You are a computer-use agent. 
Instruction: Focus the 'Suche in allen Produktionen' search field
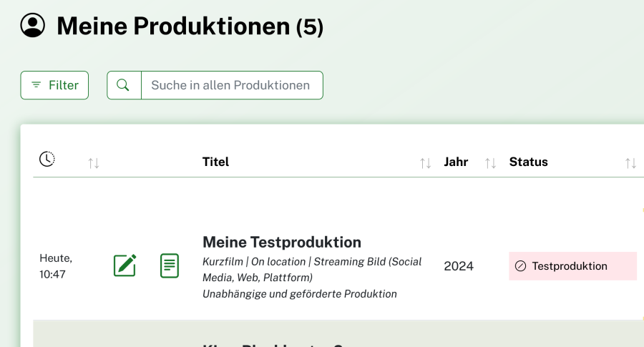coord(231,85)
